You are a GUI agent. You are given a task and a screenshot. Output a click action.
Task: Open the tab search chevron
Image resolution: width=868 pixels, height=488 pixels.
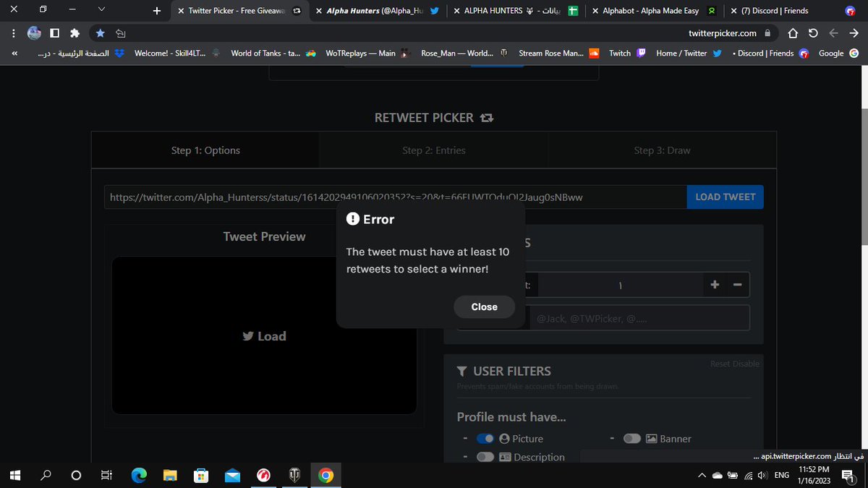[x=101, y=9]
